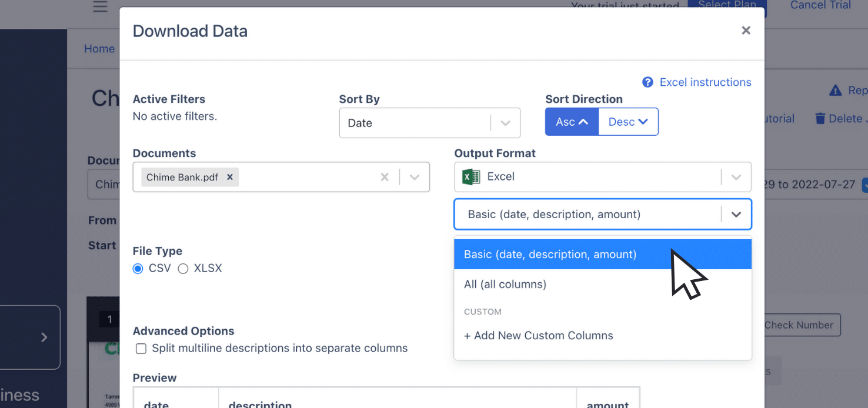Choose Add New Custom Columns

(539, 335)
